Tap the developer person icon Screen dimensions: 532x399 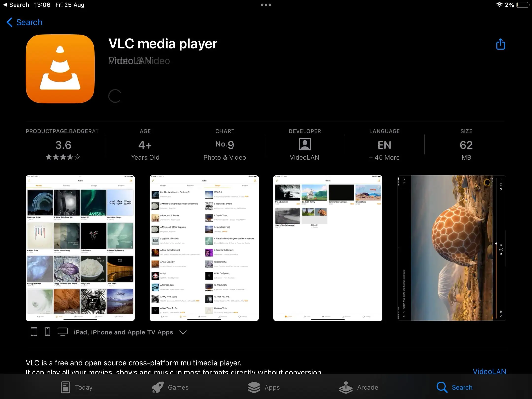[x=305, y=144]
